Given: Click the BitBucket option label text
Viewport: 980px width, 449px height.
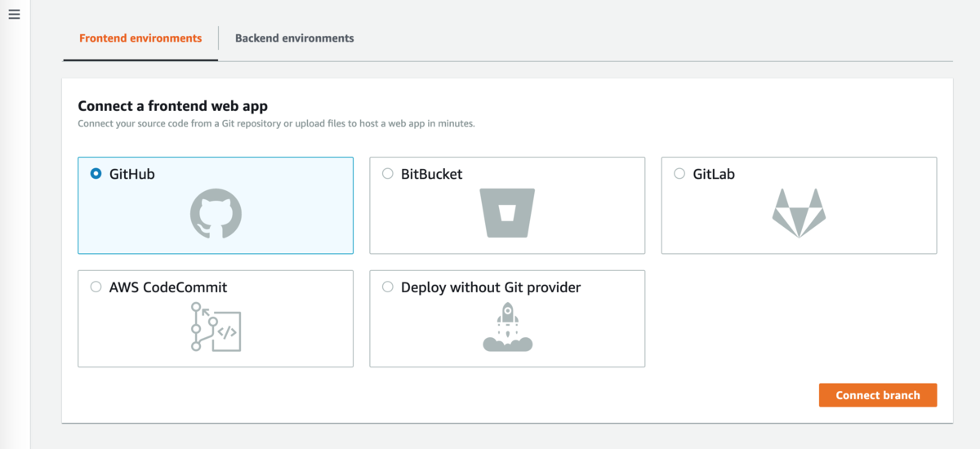Looking at the screenshot, I should (431, 174).
